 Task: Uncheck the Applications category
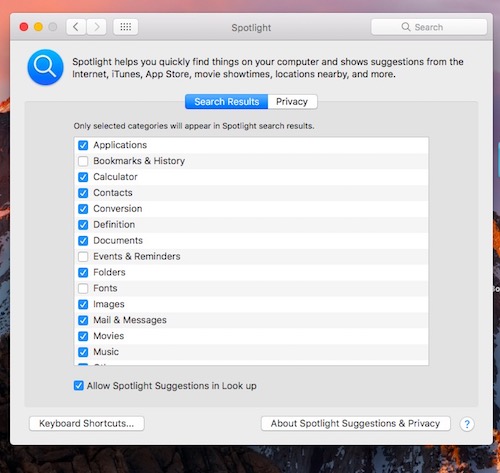coord(83,145)
